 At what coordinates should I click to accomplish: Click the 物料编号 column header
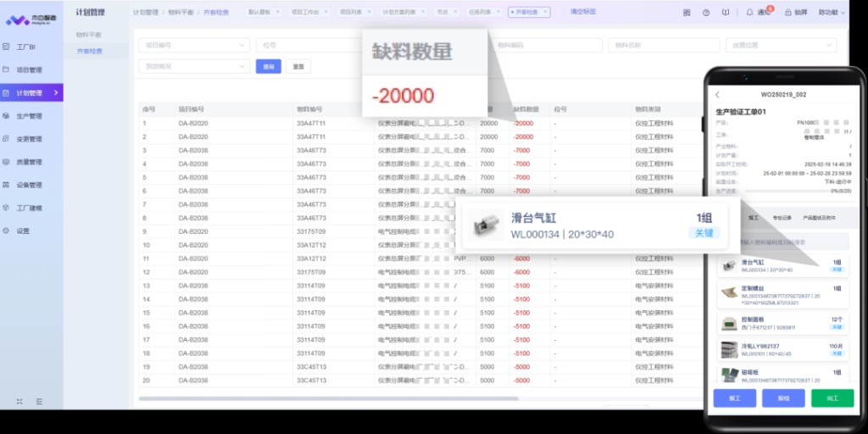(309, 109)
